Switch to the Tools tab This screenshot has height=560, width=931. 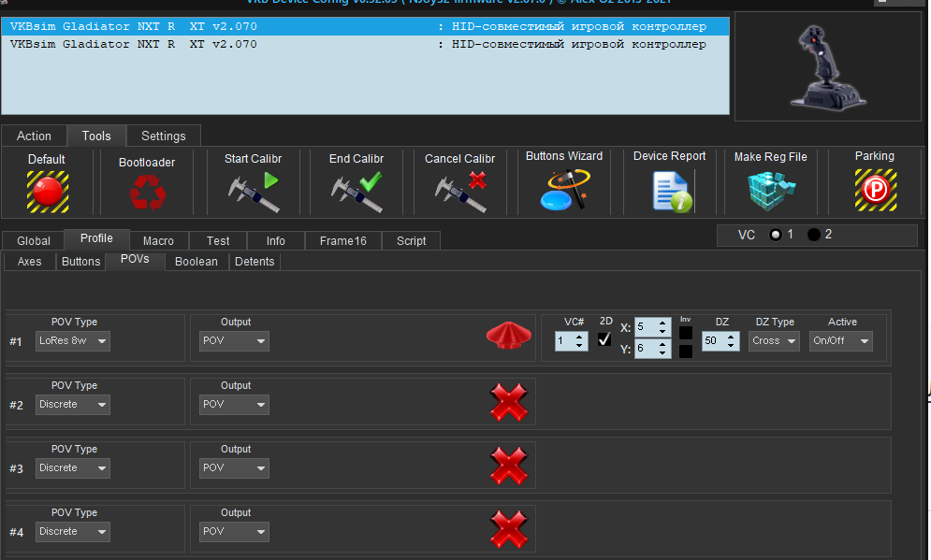(96, 136)
